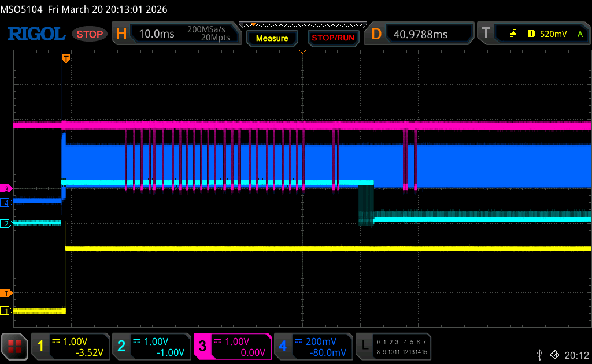This screenshot has width=592, height=364.
Task: Tap the waveform memory position bar
Action: click(x=303, y=25)
